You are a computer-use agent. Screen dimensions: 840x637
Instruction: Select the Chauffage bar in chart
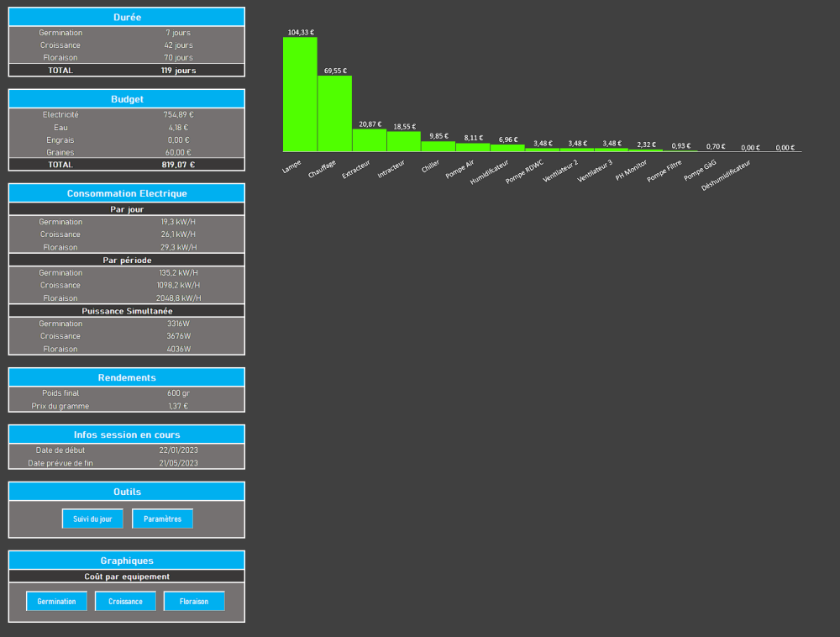[x=335, y=113]
